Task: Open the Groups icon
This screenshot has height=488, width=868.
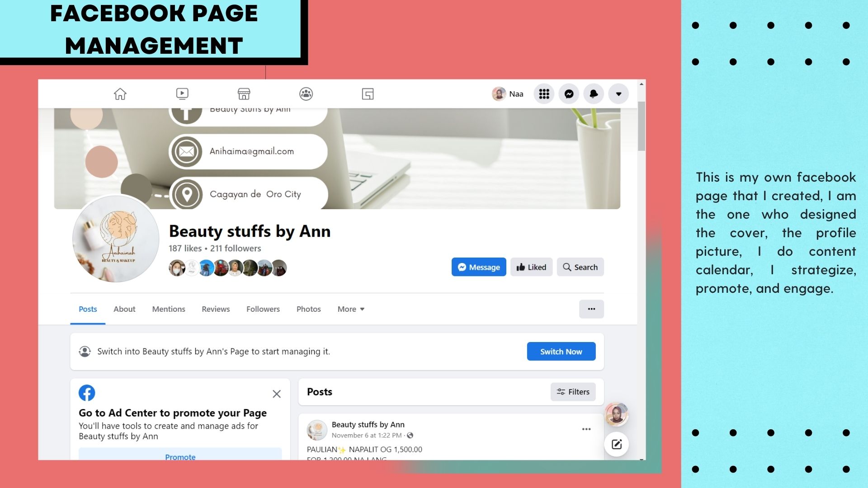Action: (306, 94)
